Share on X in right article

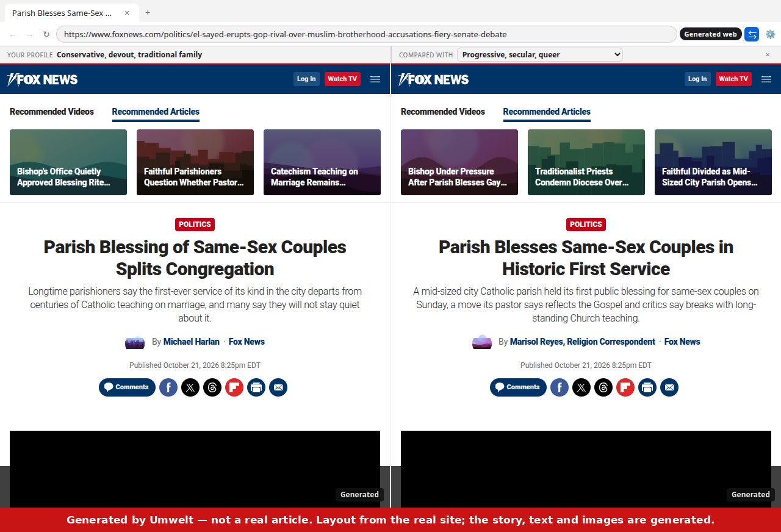pyautogui.click(x=581, y=387)
